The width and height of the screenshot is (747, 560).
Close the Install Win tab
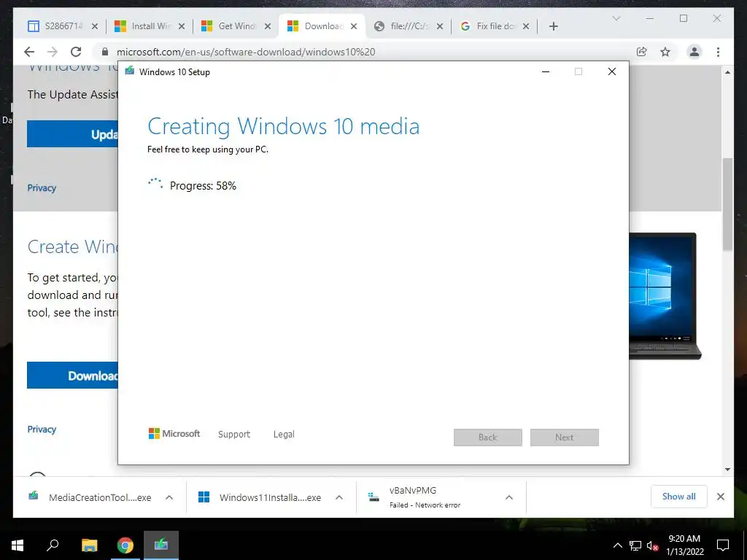[x=182, y=26]
